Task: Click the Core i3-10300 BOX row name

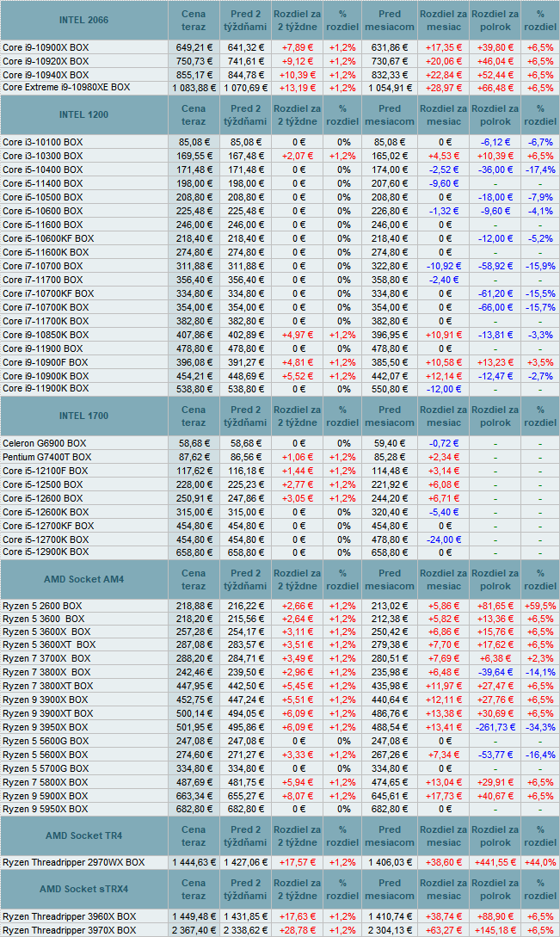Action: (x=42, y=156)
